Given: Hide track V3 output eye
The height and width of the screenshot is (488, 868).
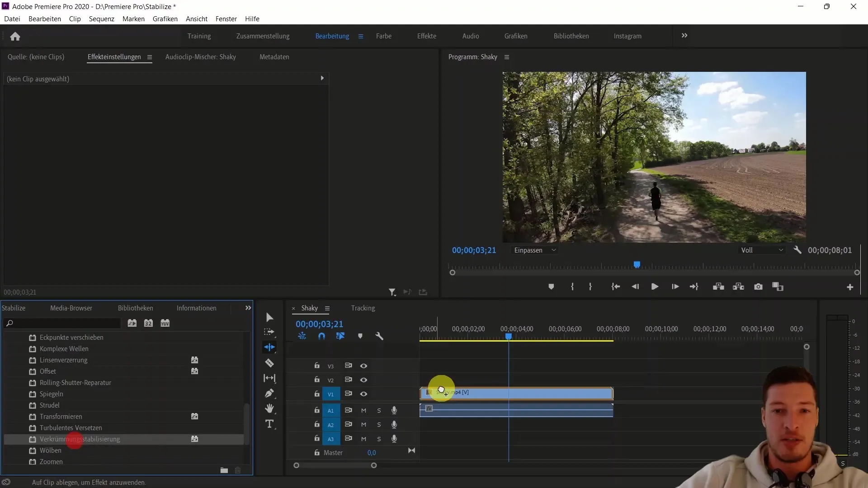Looking at the screenshot, I should pyautogui.click(x=363, y=366).
